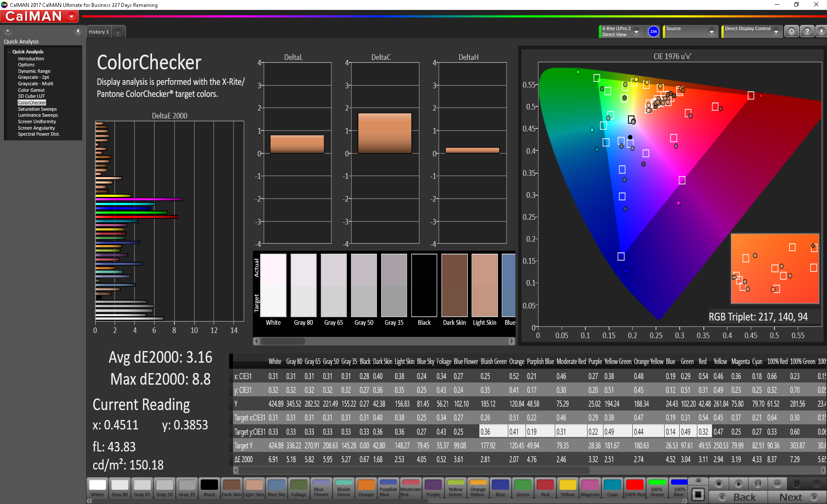Open the Color Gamut page
This screenshot has width=827, height=504.
click(x=31, y=90)
